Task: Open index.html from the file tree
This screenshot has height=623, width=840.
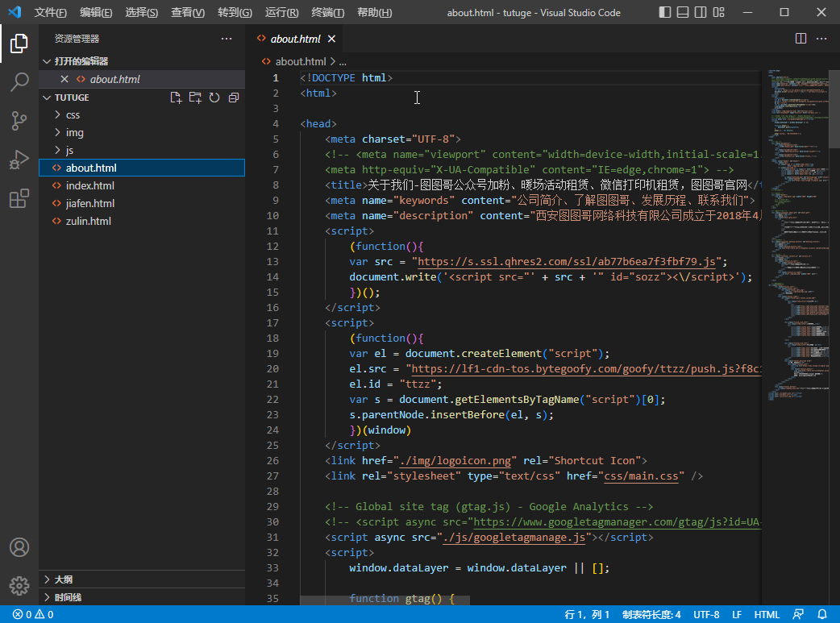Action: click(90, 186)
